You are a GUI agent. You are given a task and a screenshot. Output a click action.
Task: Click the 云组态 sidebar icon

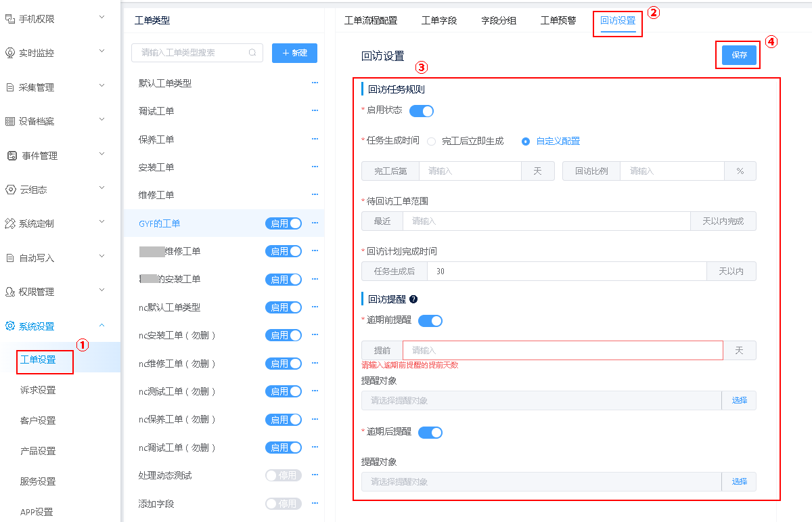click(10, 190)
